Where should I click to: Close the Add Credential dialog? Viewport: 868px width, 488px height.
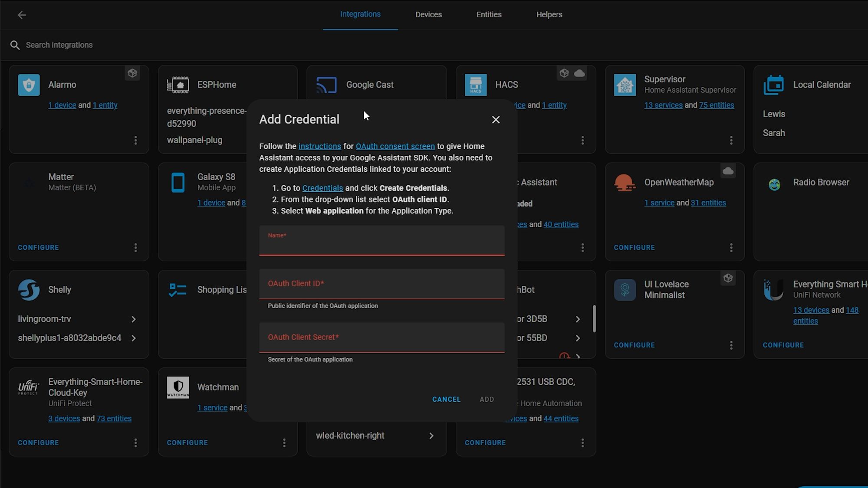coord(495,120)
